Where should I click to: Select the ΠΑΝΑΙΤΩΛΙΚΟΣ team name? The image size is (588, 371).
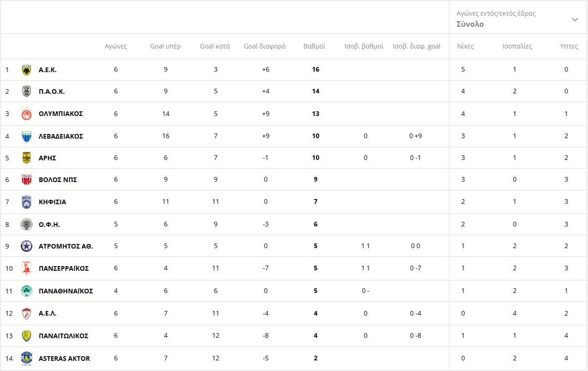coord(63,336)
